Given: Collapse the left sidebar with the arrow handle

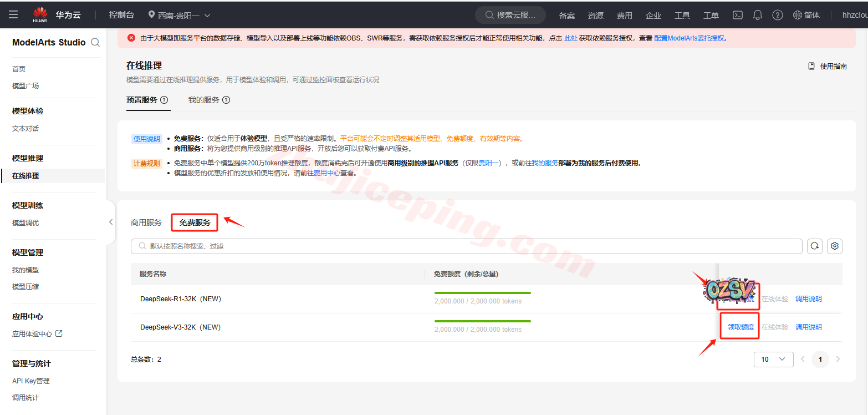Looking at the screenshot, I should click(110, 222).
